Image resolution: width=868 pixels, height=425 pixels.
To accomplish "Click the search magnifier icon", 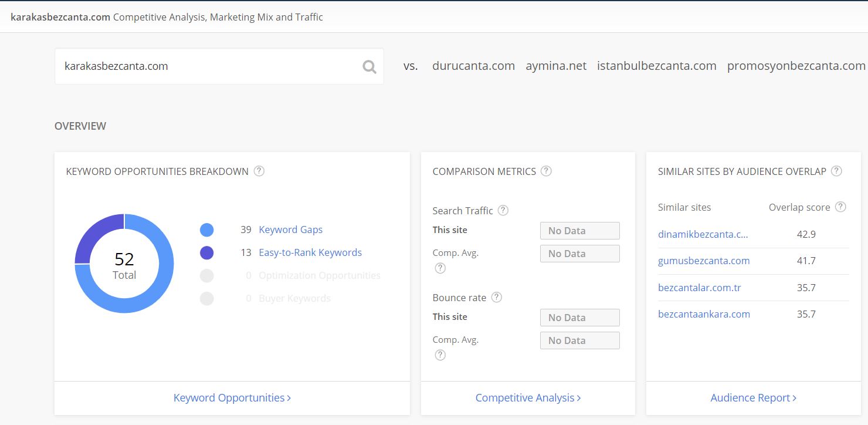I will 369,66.
